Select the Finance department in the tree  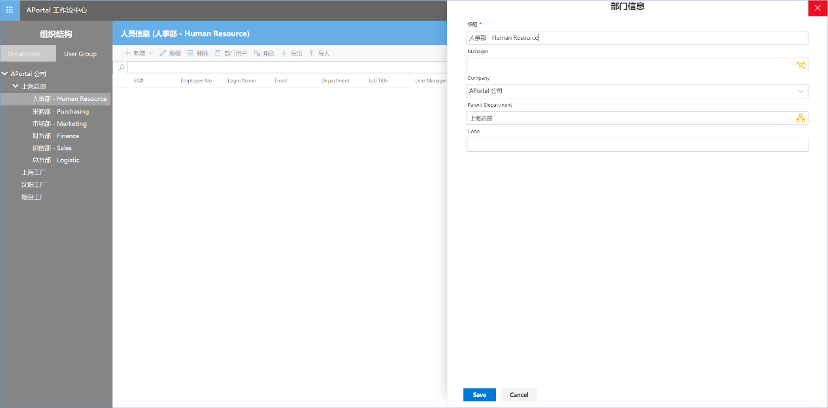click(x=55, y=136)
